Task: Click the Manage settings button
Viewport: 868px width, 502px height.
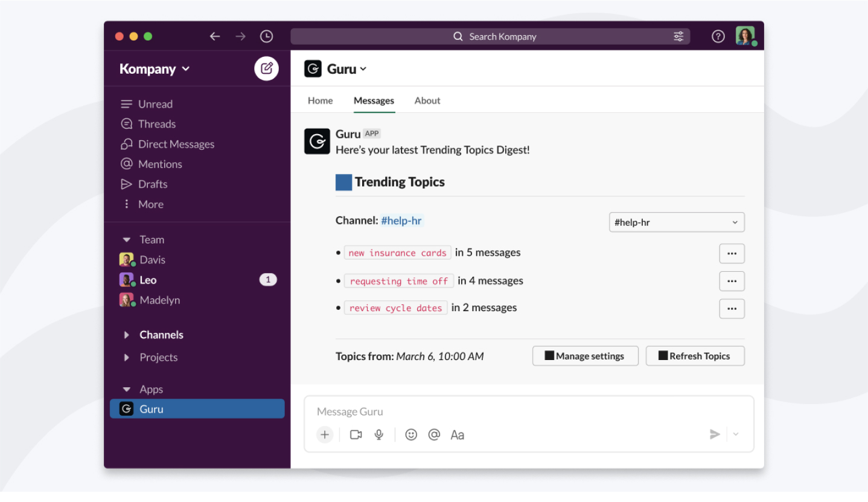Action: (x=586, y=356)
